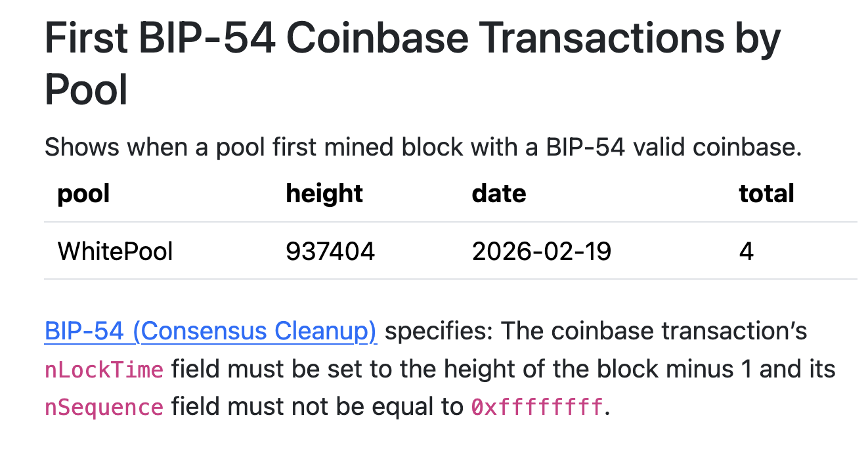The height and width of the screenshot is (453, 868).
Task: Click the date cell 2026-02-19
Action: [x=541, y=251]
